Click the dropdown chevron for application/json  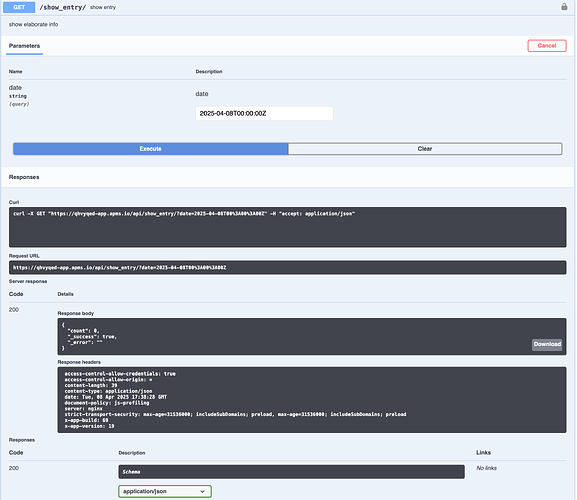202,492
